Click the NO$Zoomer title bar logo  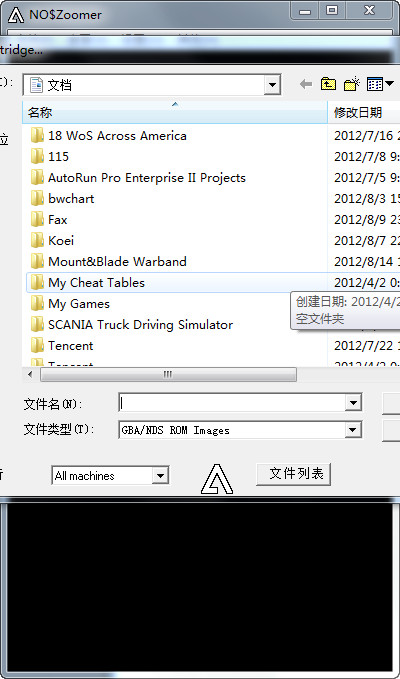click(x=16, y=15)
